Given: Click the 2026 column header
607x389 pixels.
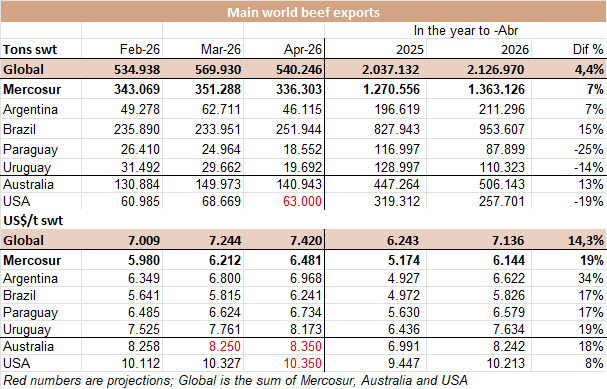Looking at the screenshot, I should tap(515, 50).
